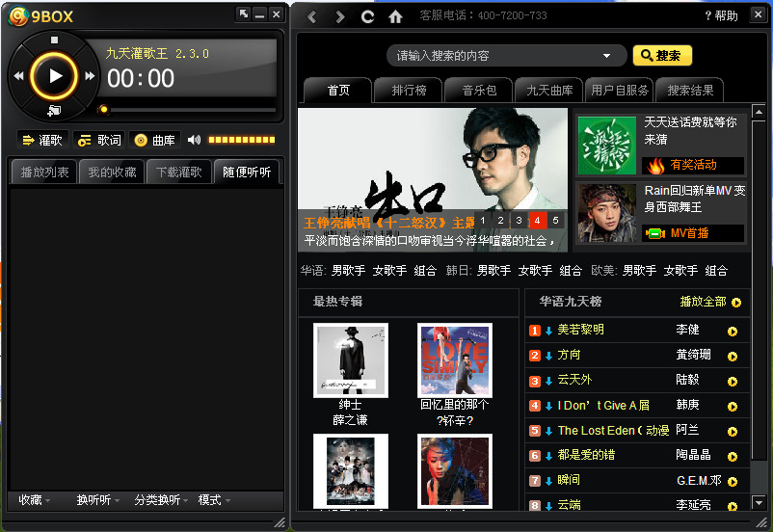Screen dimensions: 773x532
Task: Click the scrollbar down arrow
Action: (x=759, y=503)
